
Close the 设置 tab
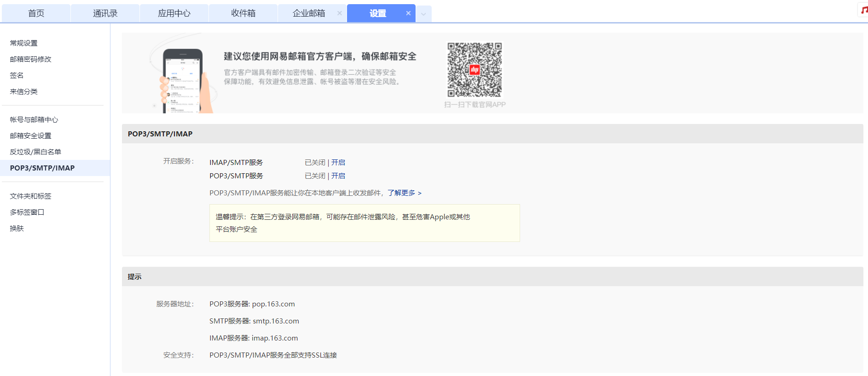coord(408,13)
